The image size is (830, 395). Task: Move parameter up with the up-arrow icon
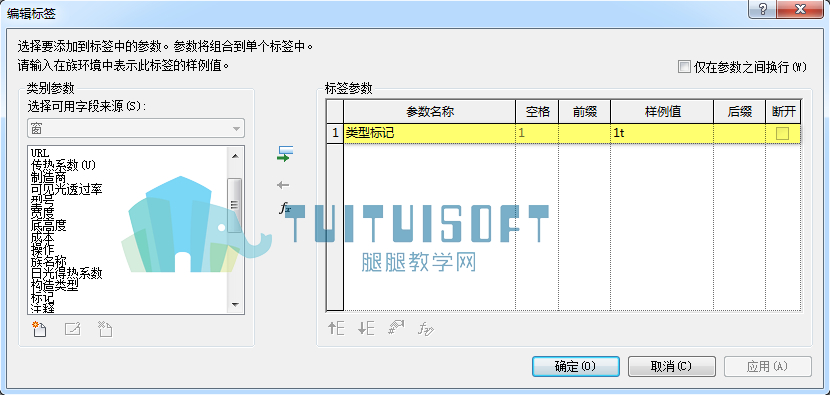pos(336,329)
